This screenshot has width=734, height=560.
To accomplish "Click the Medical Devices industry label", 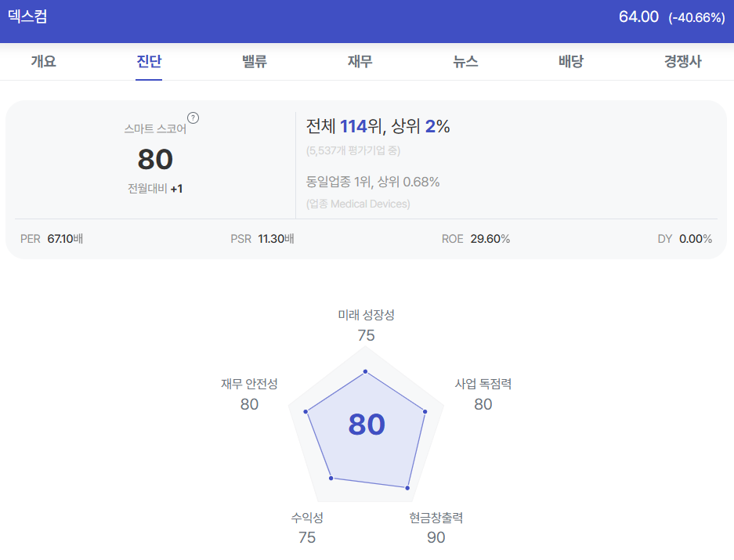I will [x=370, y=204].
